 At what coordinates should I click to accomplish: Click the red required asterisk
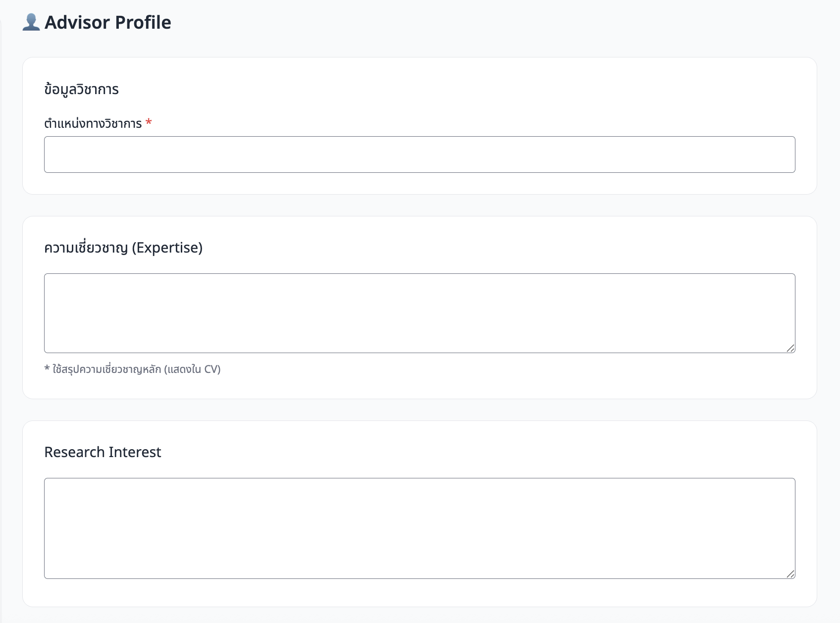[149, 123]
